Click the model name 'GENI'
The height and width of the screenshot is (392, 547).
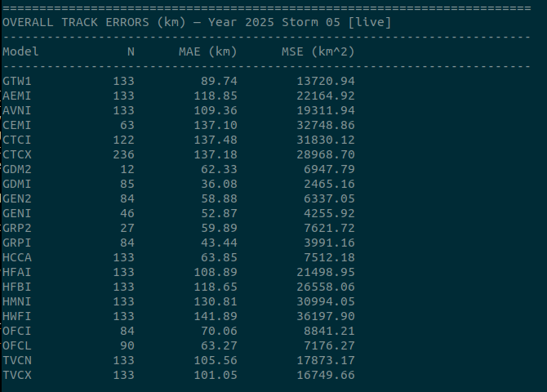tap(17, 213)
